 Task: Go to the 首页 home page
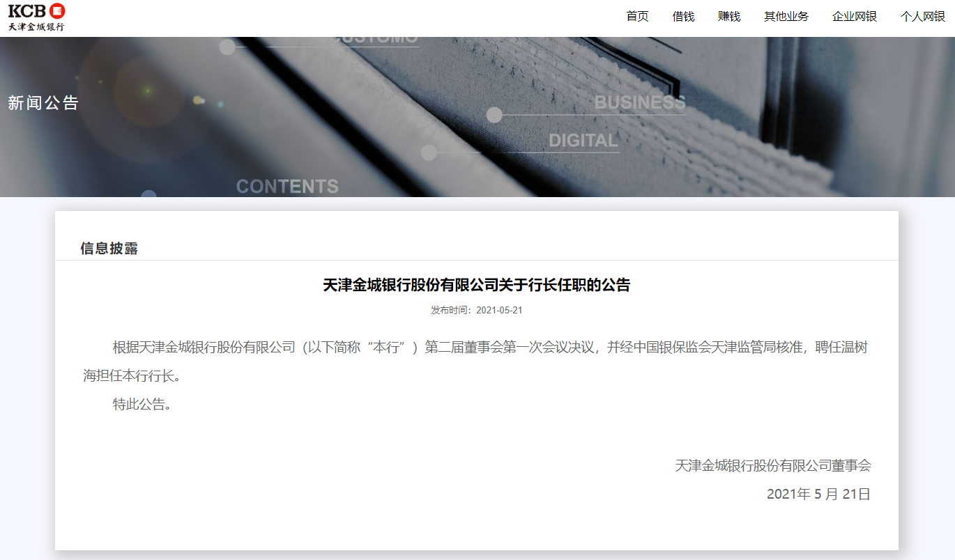pyautogui.click(x=637, y=17)
